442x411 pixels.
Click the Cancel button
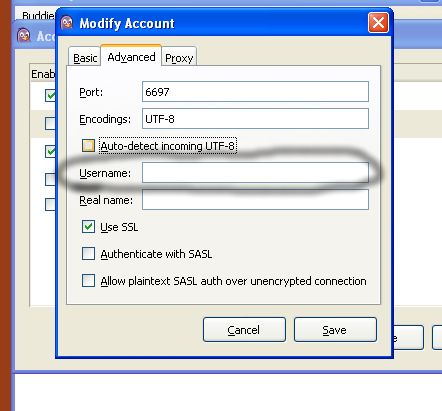tap(244, 330)
